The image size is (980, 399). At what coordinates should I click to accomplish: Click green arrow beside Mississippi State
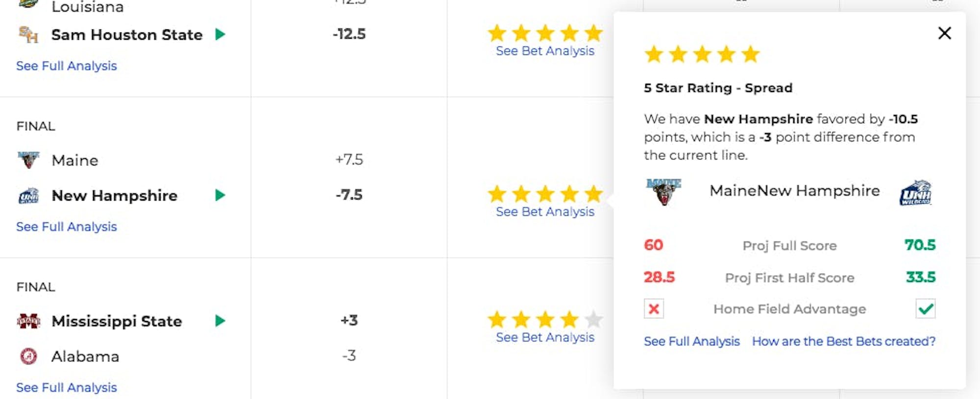pyautogui.click(x=220, y=321)
